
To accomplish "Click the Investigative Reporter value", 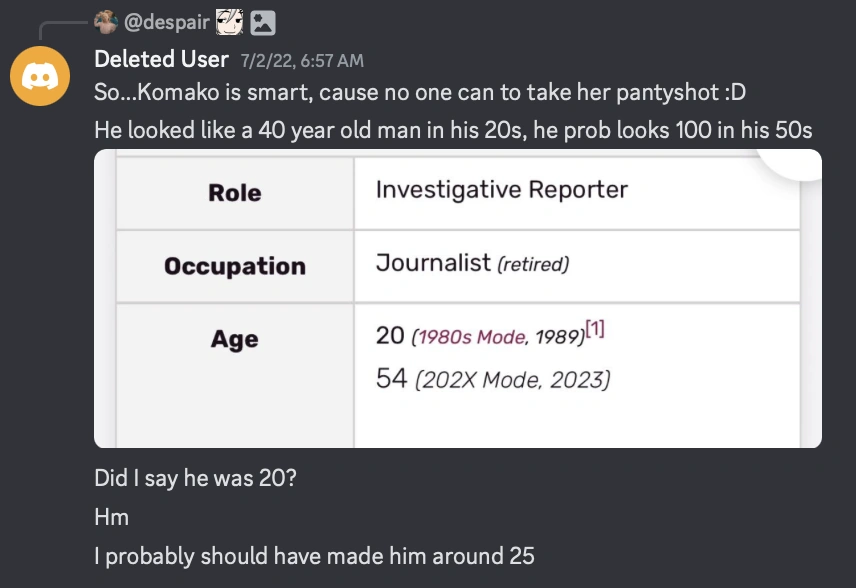I will point(501,190).
